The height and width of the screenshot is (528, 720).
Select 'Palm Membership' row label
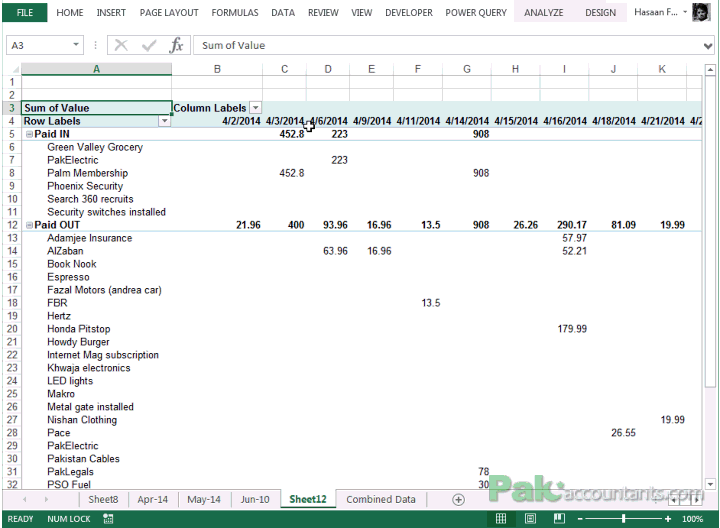(x=87, y=173)
